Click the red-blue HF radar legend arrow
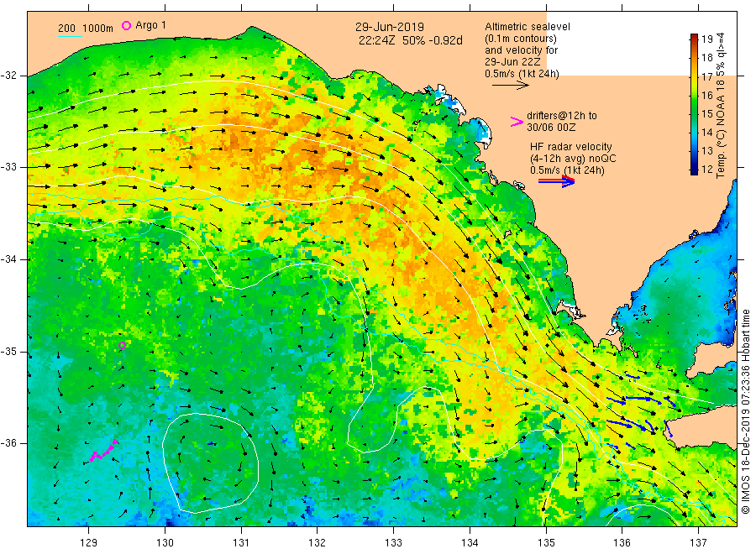 (556, 181)
